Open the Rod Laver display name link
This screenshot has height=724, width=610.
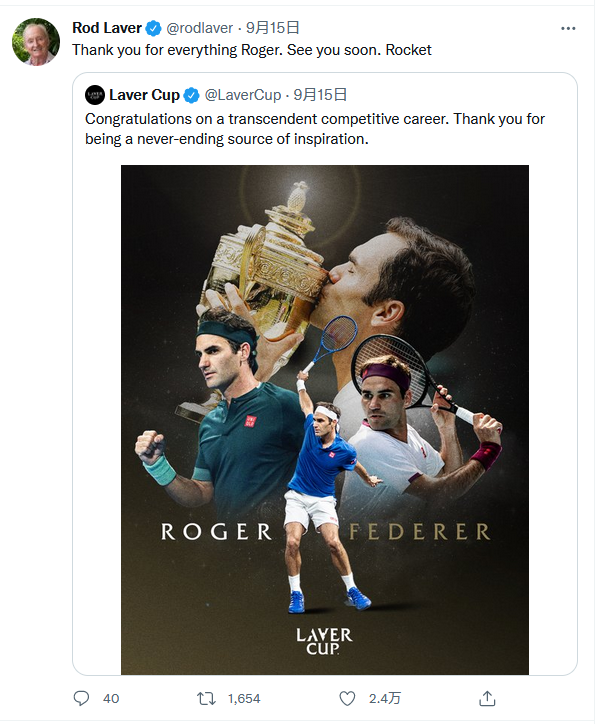click(107, 28)
